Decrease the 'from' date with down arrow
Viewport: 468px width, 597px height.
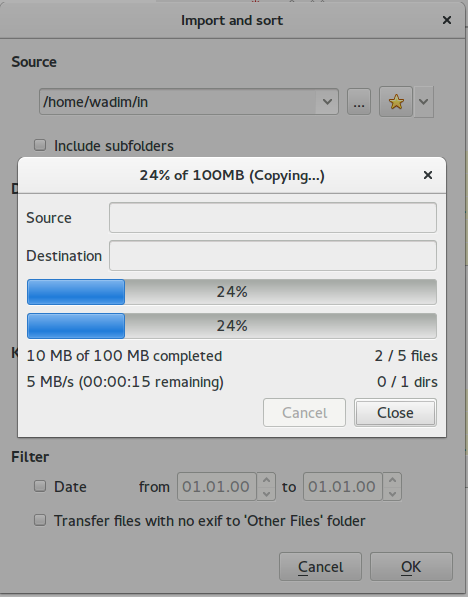(267, 493)
